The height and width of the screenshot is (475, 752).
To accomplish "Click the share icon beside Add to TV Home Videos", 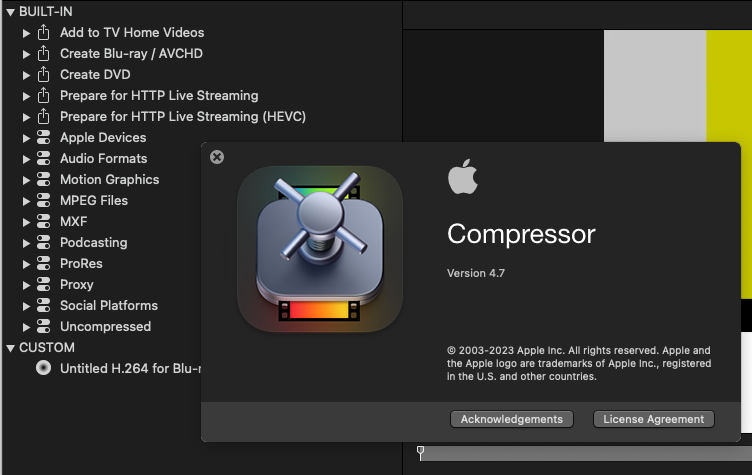I will [x=43, y=33].
